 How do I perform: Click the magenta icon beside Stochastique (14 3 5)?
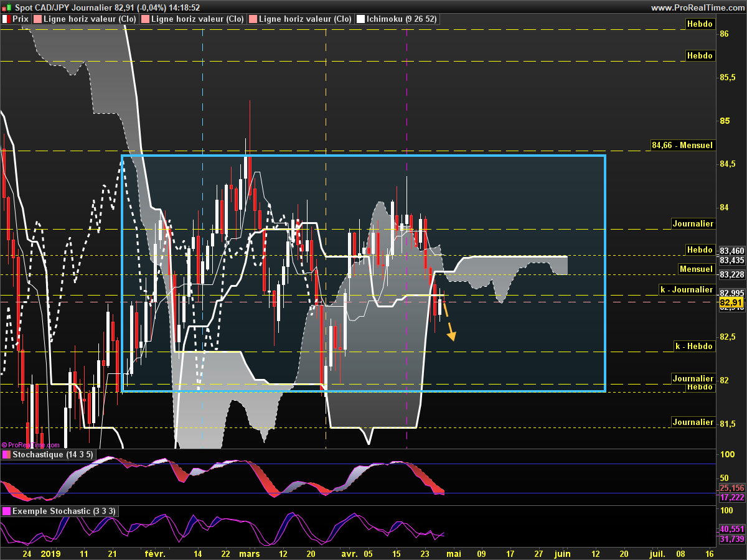pos(7,455)
